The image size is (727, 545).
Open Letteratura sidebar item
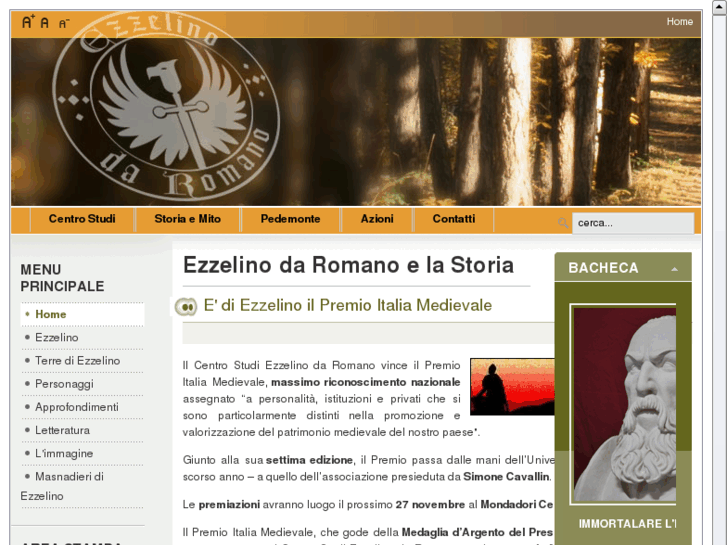[62, 430]
